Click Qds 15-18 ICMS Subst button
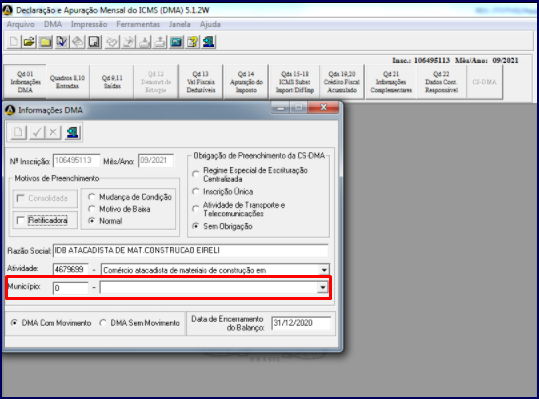Screen dimensions: 539x399 pos(295,82)
